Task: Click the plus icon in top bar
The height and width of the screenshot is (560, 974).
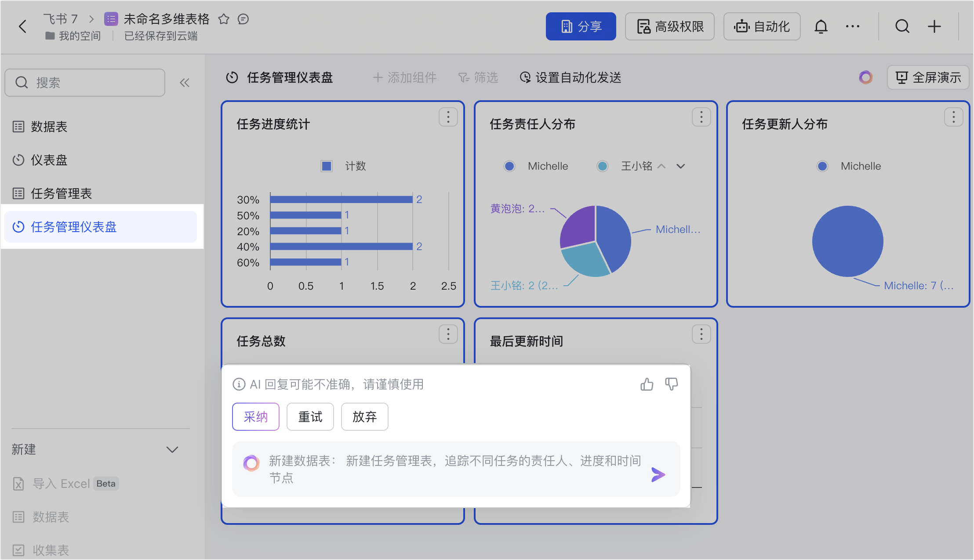Action: coord(934,26)
